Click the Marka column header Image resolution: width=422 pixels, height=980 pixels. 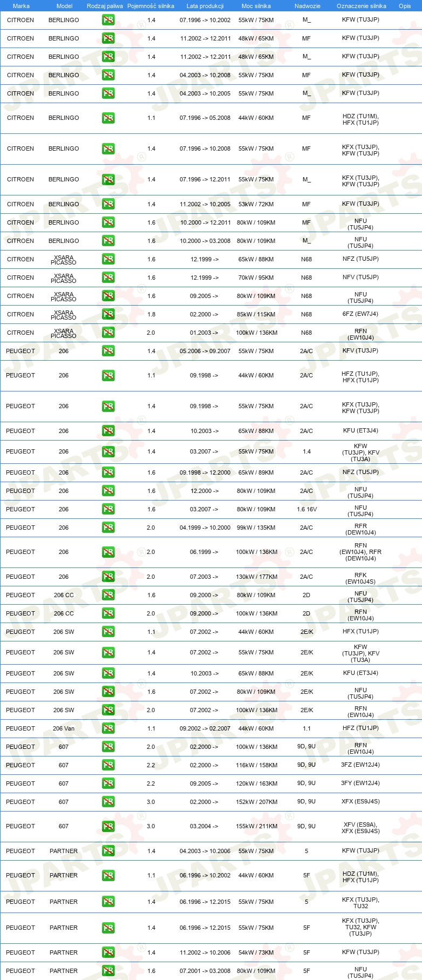pos(21,6)
